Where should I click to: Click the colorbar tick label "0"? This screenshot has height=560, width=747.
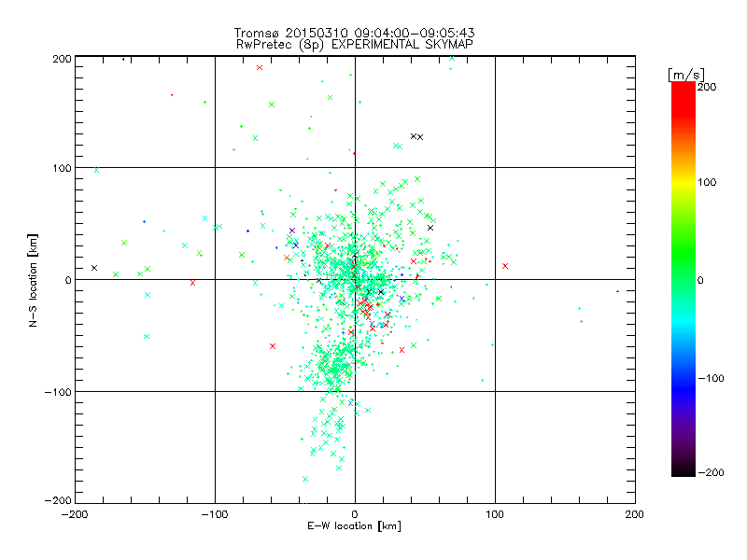pyautogui.click(x=700, y=281)
